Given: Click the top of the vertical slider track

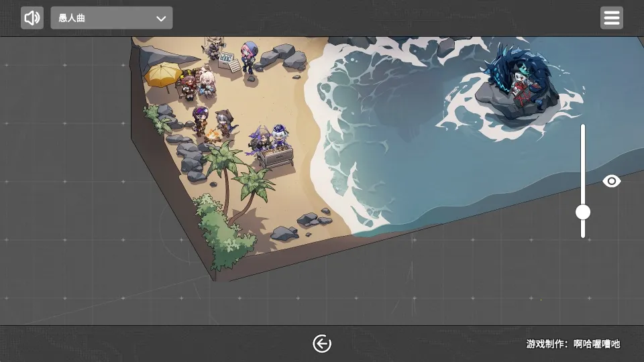Looking at the screenshot, I should (x=583, y=127).
